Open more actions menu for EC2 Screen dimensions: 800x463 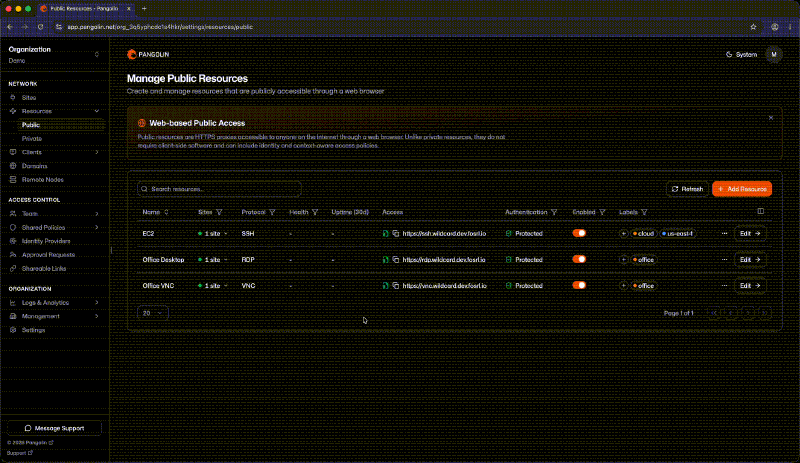(724, 234)
